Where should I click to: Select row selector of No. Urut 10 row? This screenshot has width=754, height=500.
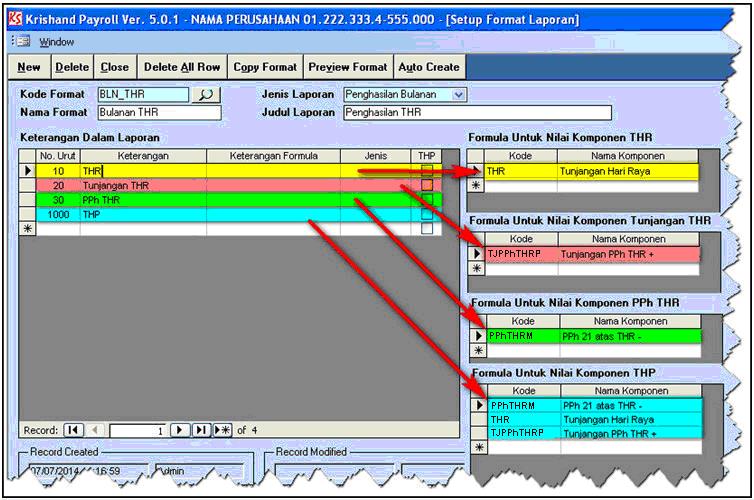point(27,171)
